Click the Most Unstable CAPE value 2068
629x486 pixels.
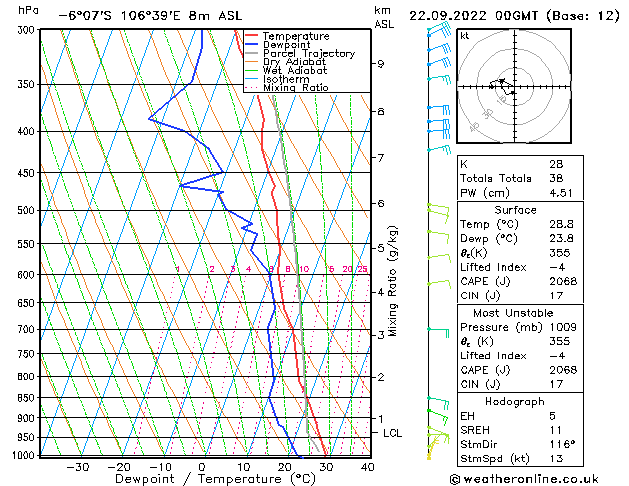click(x=563, y=370)
